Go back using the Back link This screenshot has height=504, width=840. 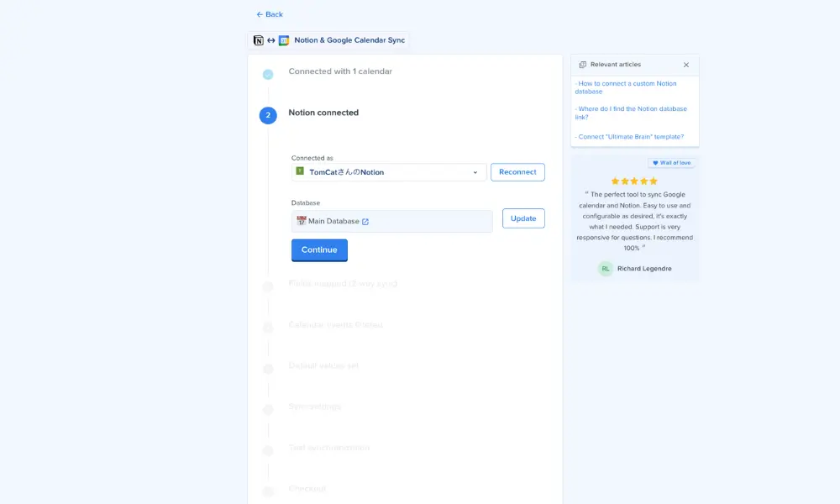[x=270, y=14]
